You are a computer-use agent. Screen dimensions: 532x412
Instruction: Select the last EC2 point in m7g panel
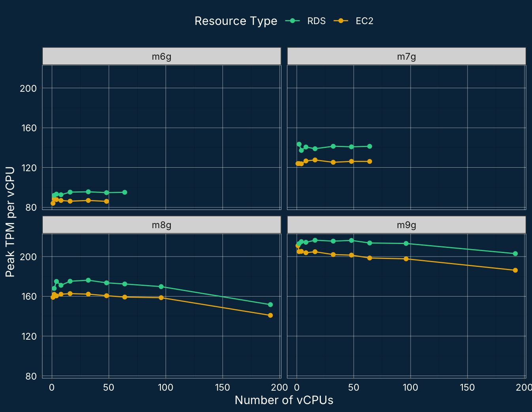coord(370,161)
